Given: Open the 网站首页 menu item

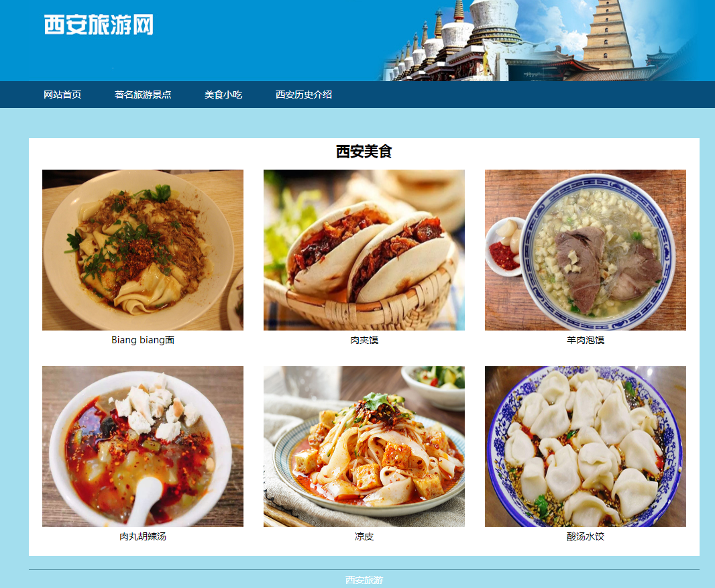Looking at the screenshot, I should point(62,95).
